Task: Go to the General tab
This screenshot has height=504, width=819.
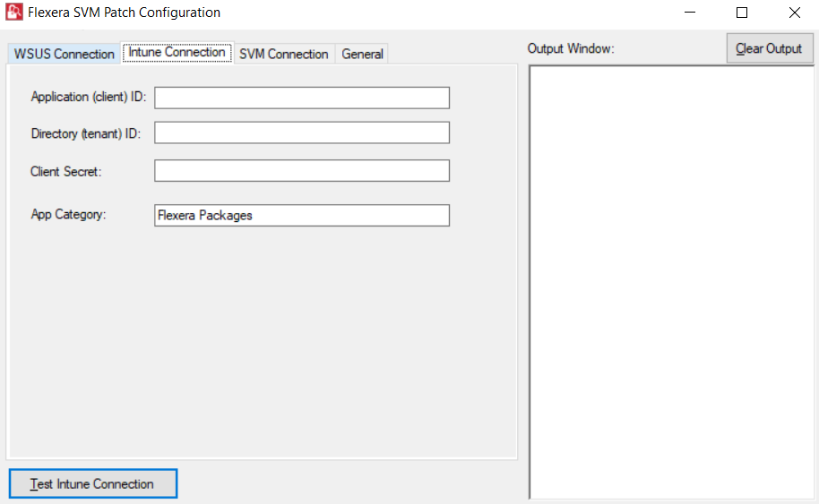Action: (362, 54)
